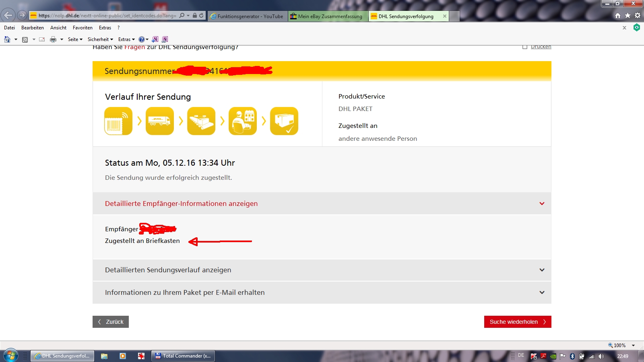Viewport: 644px width, 362px height.
Task: Open the Seite dropdown menu
Action: 75,39
